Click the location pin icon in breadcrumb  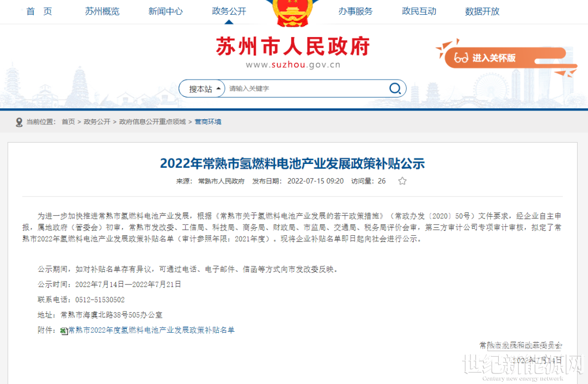(x=20, y=122)
